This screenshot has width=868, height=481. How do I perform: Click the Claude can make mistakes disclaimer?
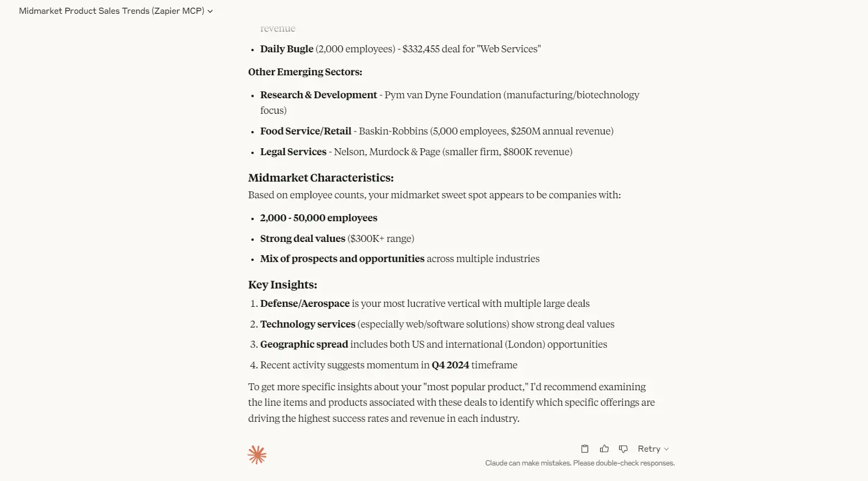[x=580, y=463]
